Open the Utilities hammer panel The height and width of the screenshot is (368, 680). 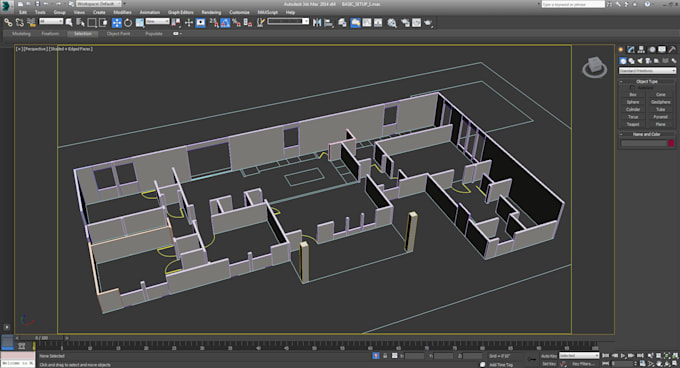pyautogui.click(x=672, y=49)
